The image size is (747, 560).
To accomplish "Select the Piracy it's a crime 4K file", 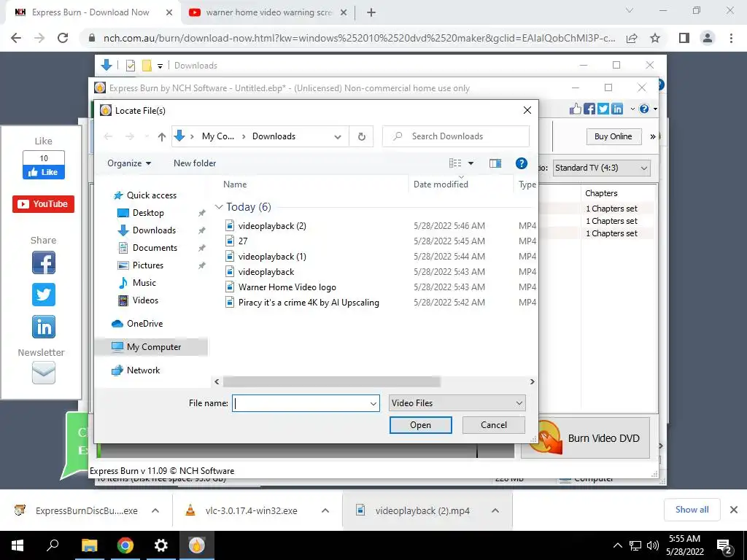I will [309, 303].
